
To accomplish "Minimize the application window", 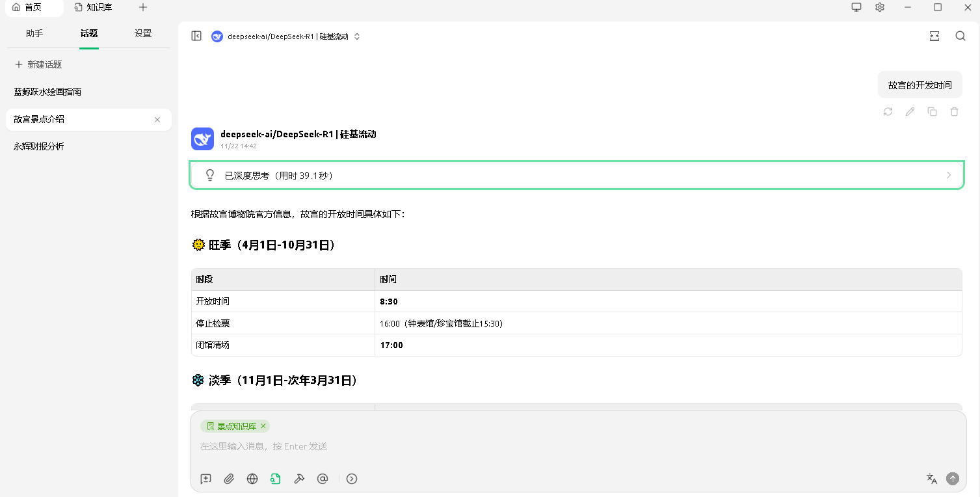I will click(x=908, y=7).
